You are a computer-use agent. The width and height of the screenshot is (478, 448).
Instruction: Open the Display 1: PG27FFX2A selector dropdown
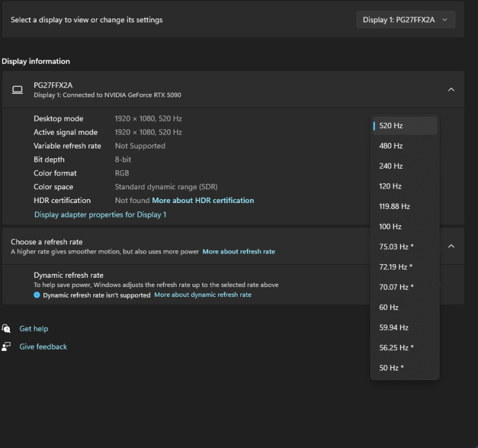406,20
